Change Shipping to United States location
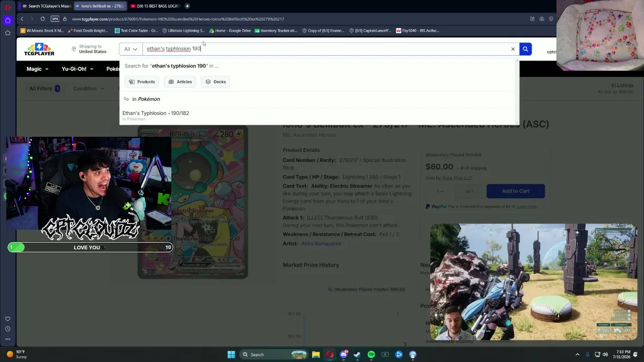The image size is (644, 362). pyautogui.click(x=89, y=49)
